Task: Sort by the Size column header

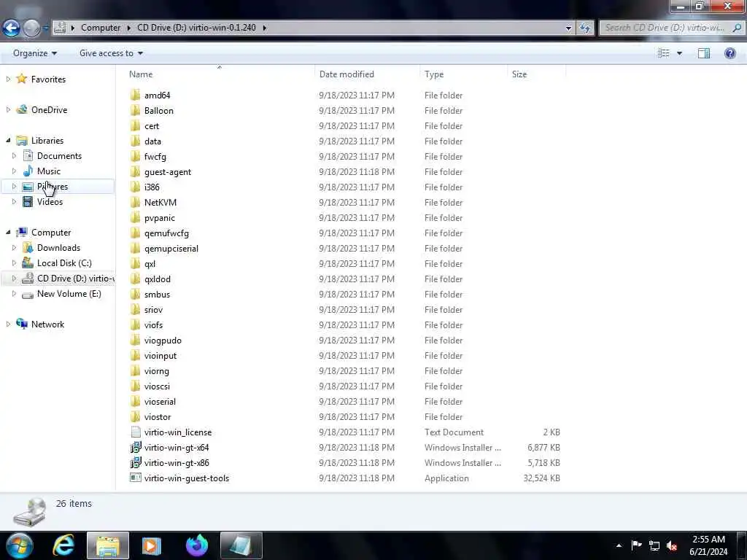Action: click(x=519, y=74)
